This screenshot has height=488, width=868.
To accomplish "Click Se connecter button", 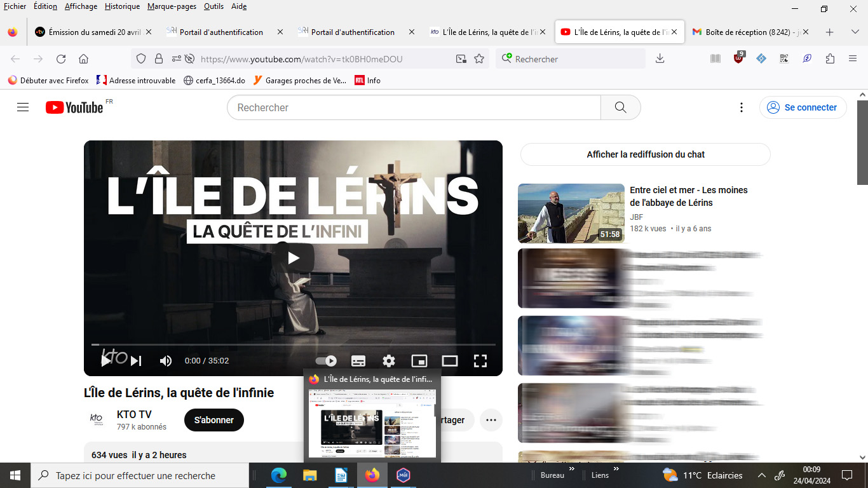I will point(803,107).
